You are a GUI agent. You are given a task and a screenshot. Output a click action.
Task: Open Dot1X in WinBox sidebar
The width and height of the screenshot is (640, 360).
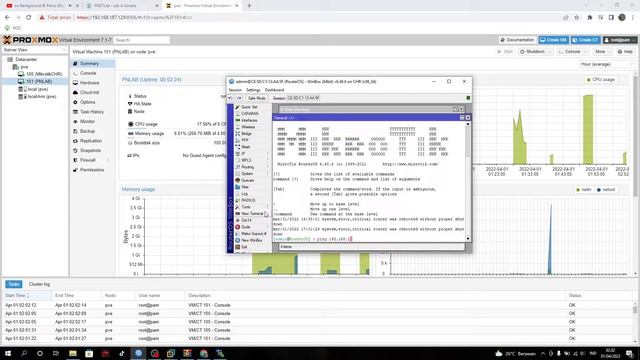point(244,220)
